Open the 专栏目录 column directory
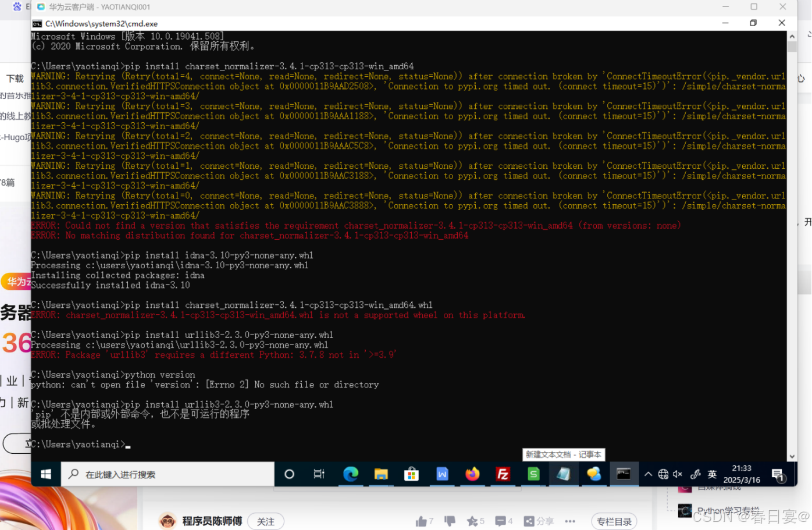This screenshot has height=530, width=812. tap(614, 521)
